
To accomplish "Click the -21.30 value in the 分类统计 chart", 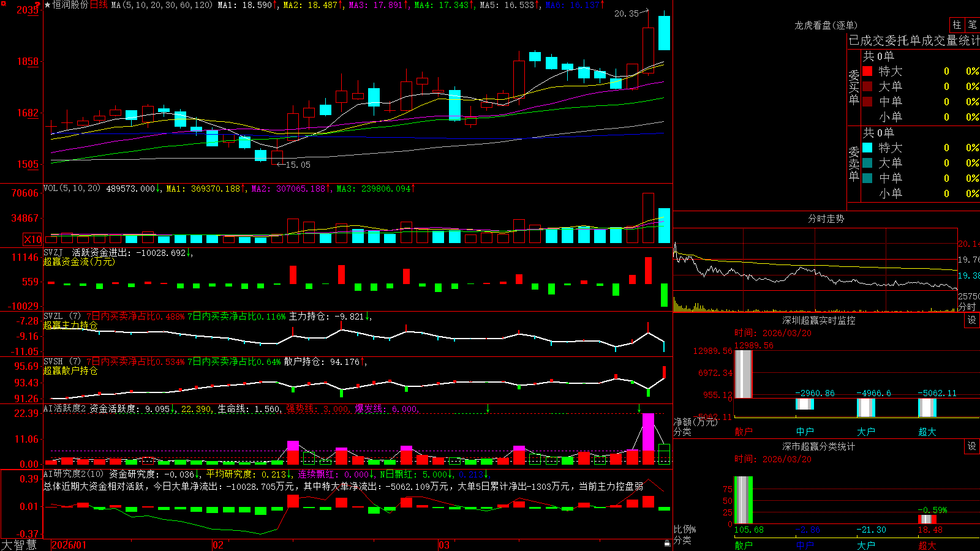I will (871, 530).
